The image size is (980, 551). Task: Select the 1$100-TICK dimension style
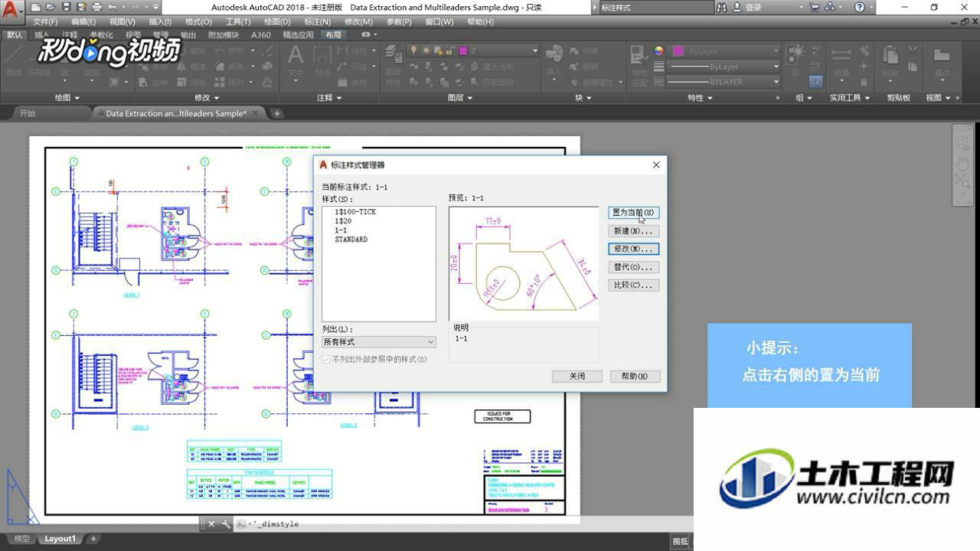pyautogui.click(x=355, y=212)
